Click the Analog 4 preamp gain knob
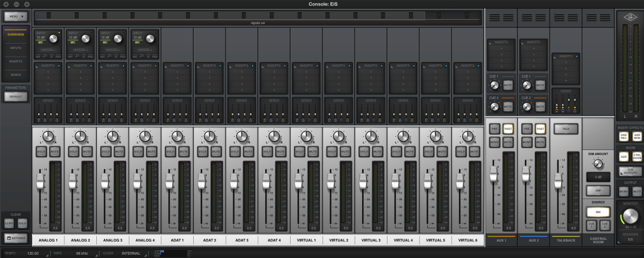 (150, 39)
